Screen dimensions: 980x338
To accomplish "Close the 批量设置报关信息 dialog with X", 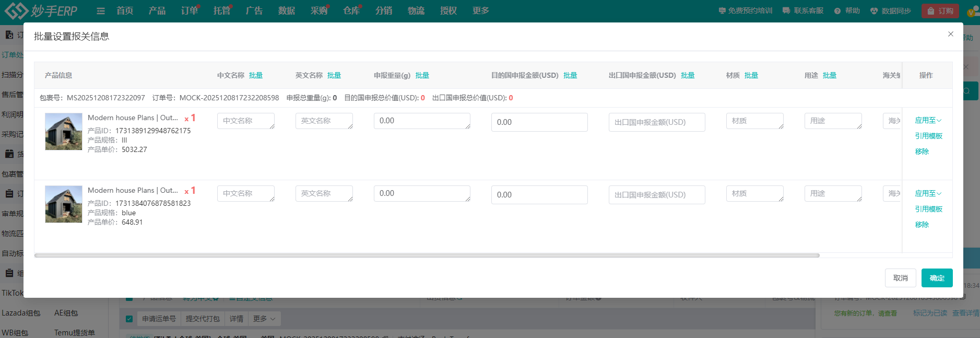I will tap(951, 34).
